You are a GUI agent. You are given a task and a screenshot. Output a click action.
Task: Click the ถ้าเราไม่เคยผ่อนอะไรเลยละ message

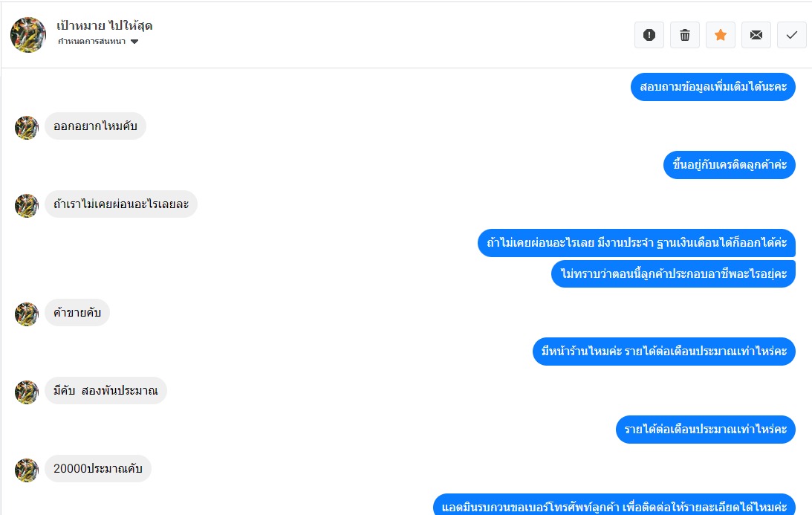[x=120, y=204]
